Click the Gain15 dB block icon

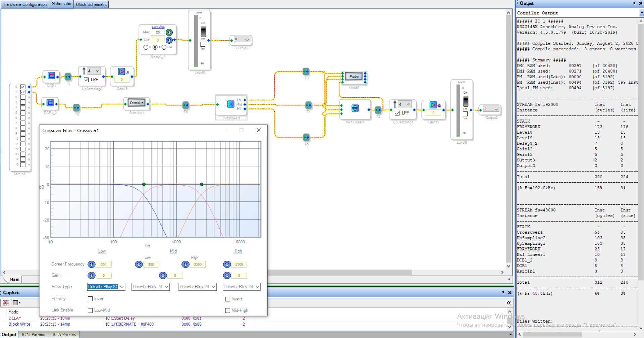121,71
